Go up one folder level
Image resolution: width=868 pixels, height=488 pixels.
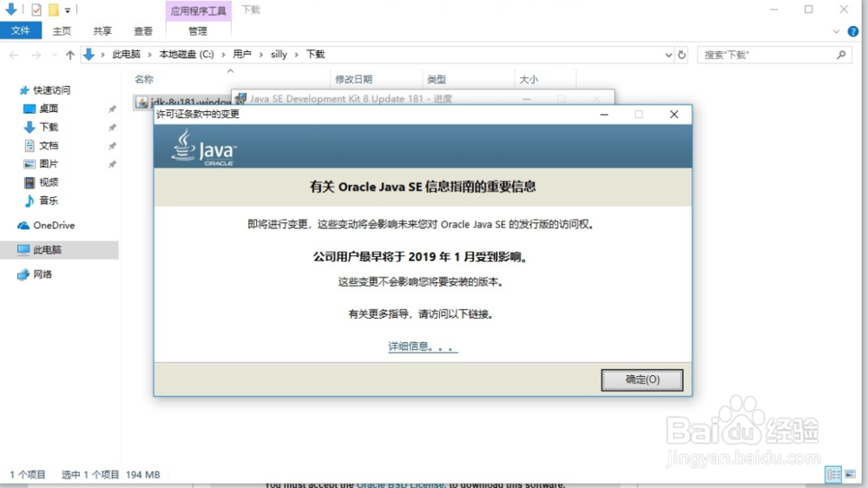69,55
